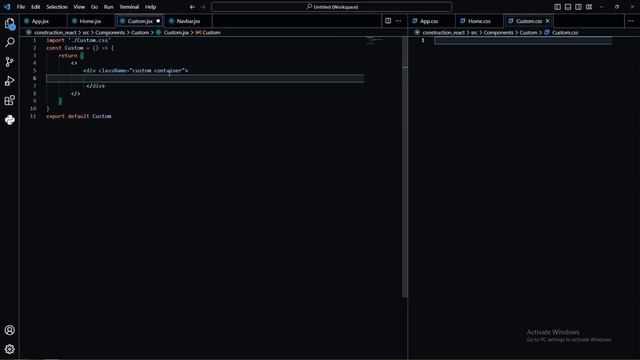
Task: Open the Help menu
Action: click(151, 7)
